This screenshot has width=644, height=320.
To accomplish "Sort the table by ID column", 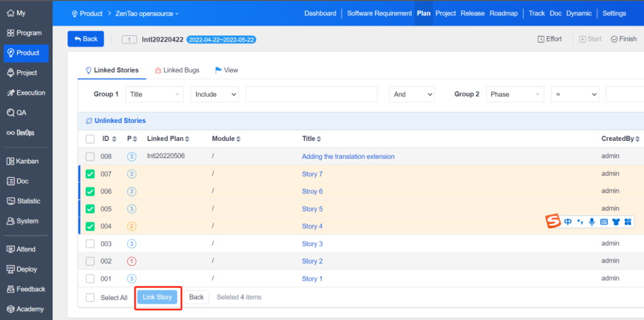I will [x=109, y=139].
